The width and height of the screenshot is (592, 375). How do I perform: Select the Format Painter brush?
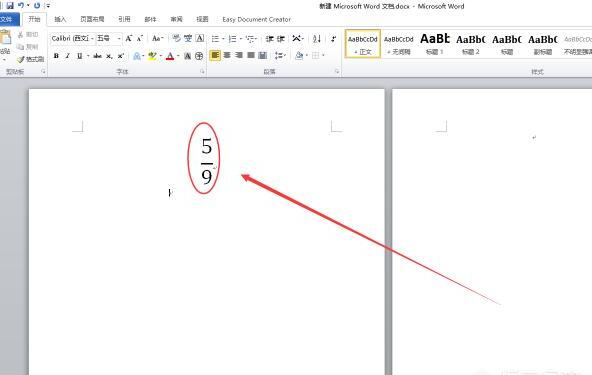click(31, 59)
